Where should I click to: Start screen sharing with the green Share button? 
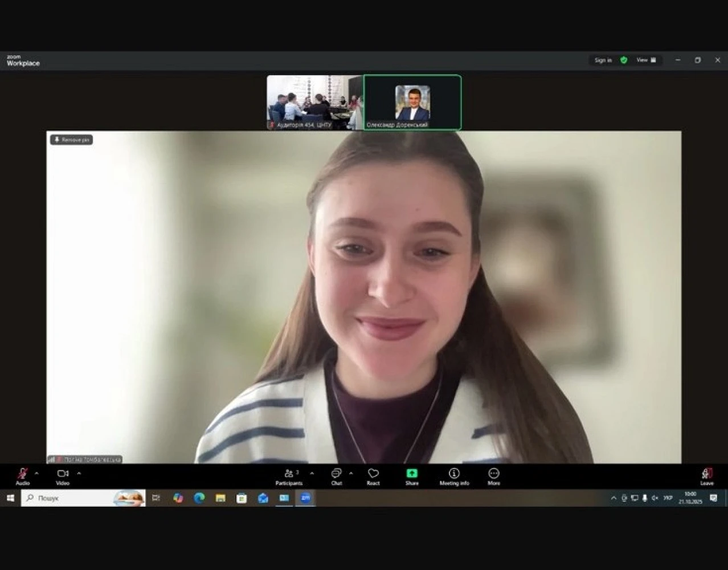pyautogui.click(x=412, y=475)
